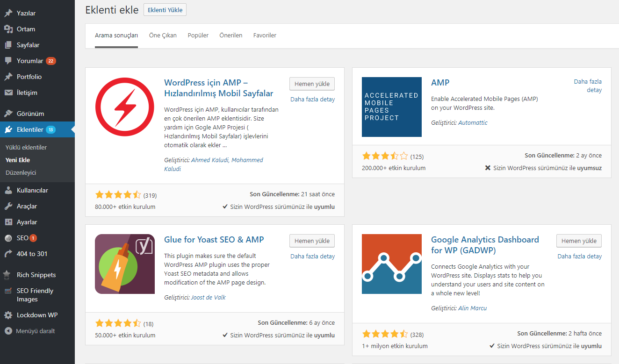
Task: Switch to the Öne Çıkan tab
Action: coord(163,36)
